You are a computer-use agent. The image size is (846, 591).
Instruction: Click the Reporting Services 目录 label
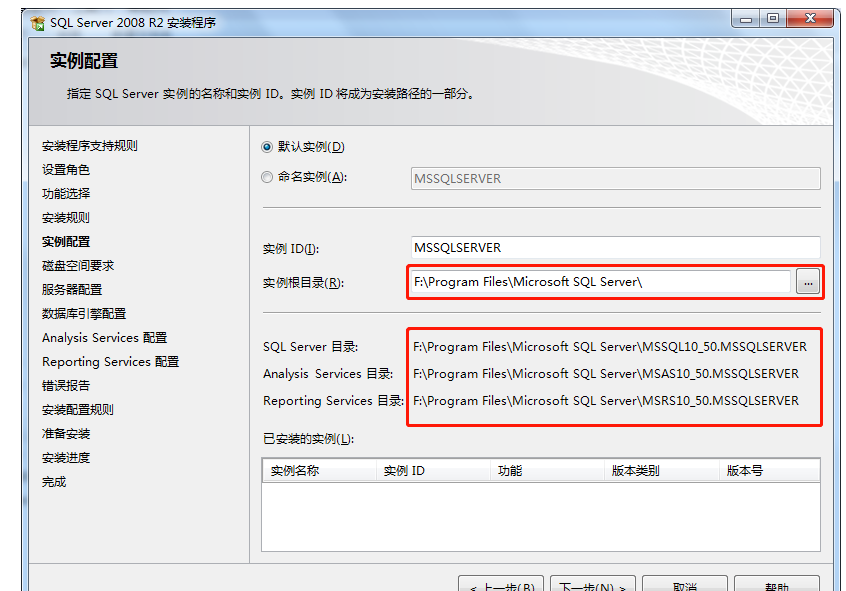333,401
